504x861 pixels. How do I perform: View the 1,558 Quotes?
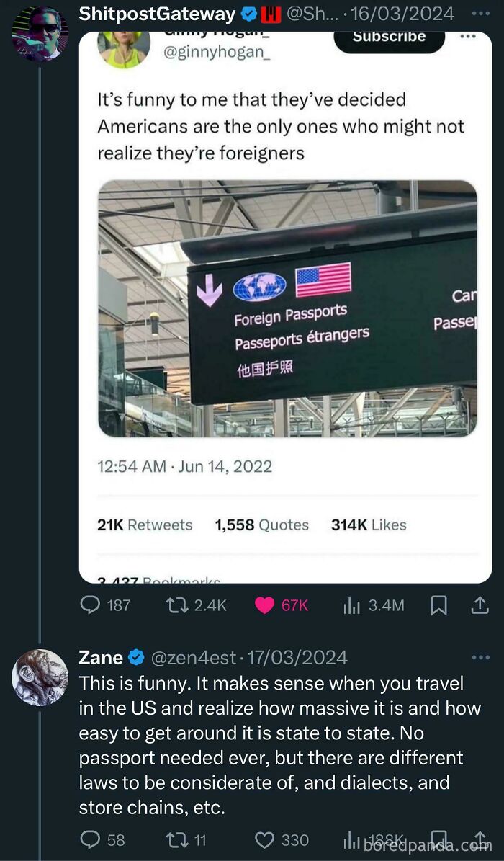[x=262, y=525]
